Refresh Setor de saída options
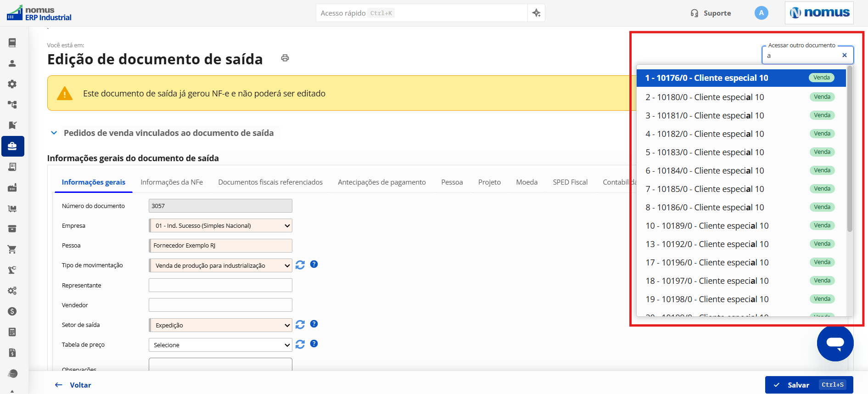Screen dimensions: 868x394 (x=300, y=325)
